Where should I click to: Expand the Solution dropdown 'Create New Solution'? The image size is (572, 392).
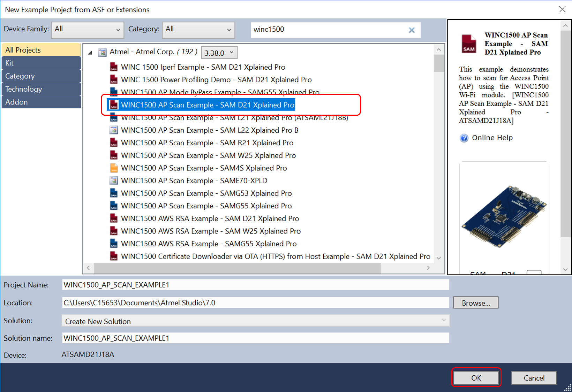click(255, 321)
